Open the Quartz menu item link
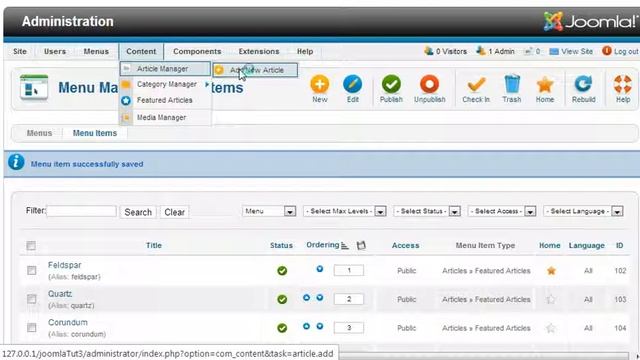 click(x=60, y=293)
